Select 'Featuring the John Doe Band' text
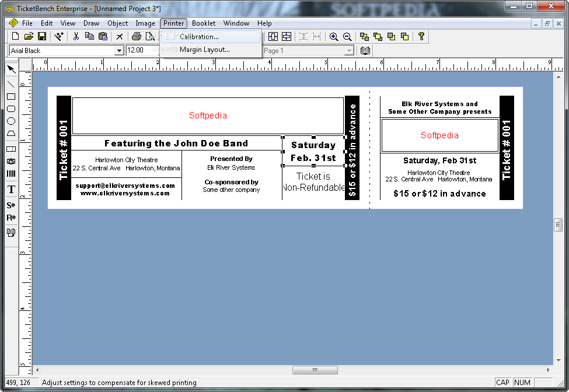 pyautogui.click(x=176, y=143)
